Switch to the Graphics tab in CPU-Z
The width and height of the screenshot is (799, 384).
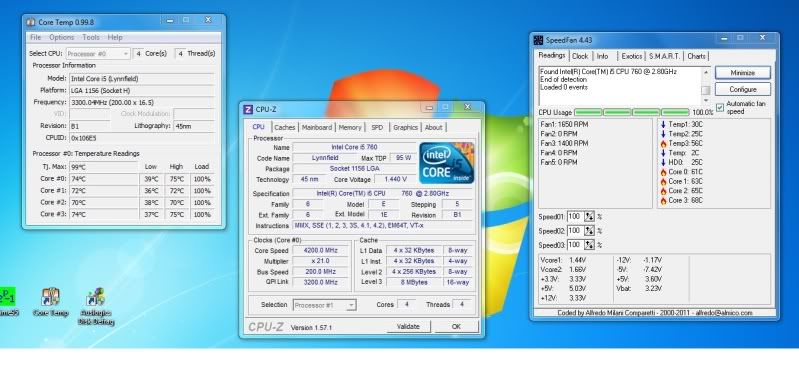click(x=405, y=127)
